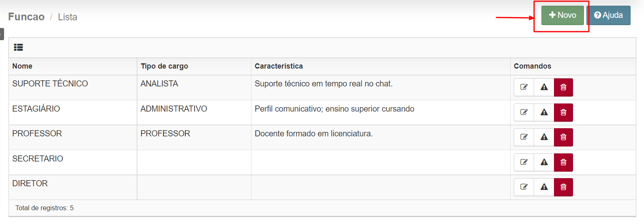Edit the DIRETOR row
This screenshot has width=644, height=224.
pos(524,187)
